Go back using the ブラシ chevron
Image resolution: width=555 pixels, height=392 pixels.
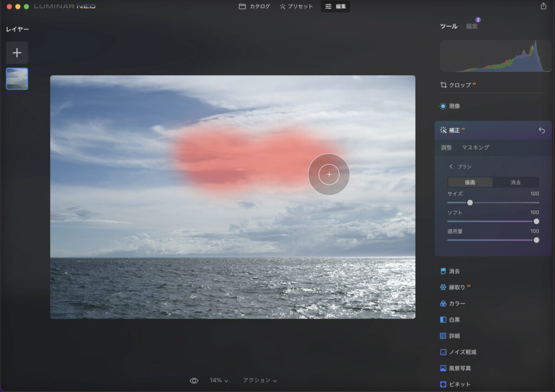click(x=450, y=166)
